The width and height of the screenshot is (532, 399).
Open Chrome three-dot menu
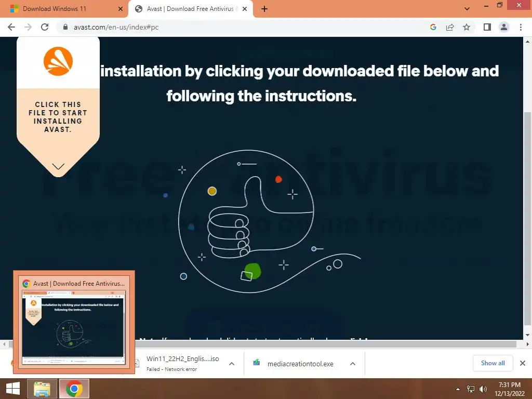521,27
